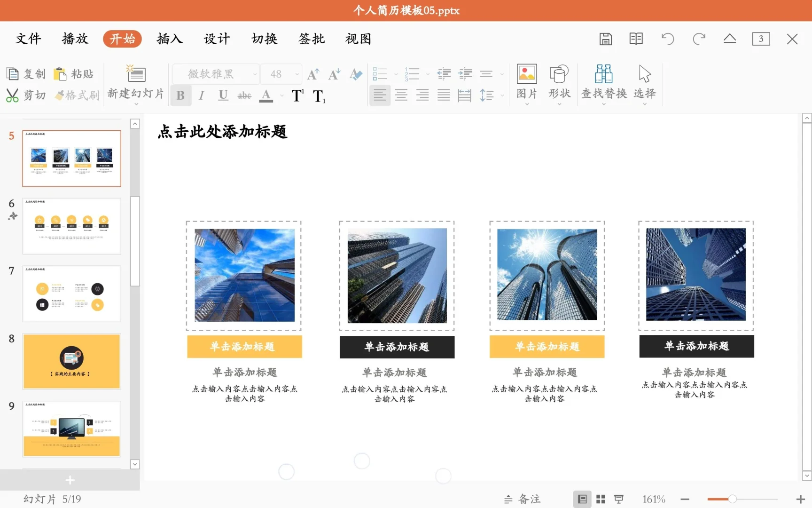Select slide 8 thumbnail in sidebar
This screenshot has height=508, width=812.
[71, 361]
